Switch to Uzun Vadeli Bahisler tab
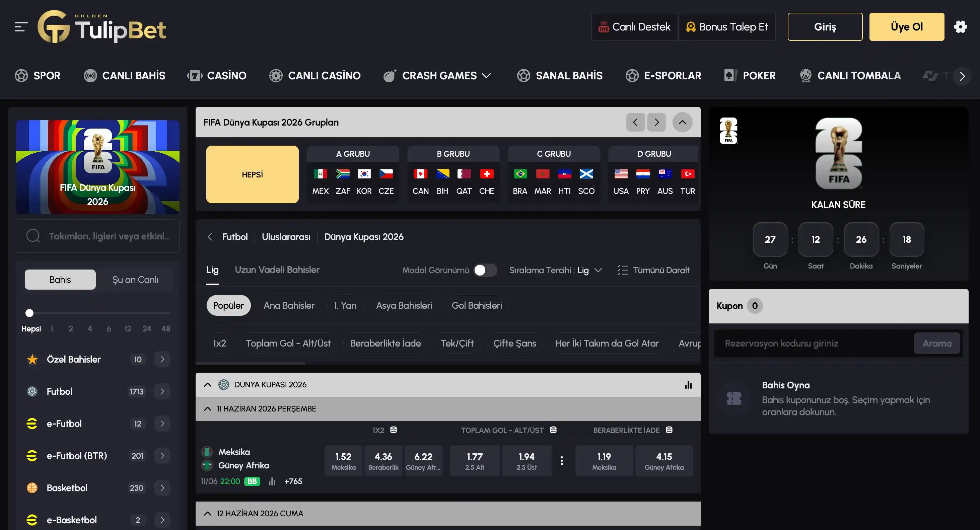This screenshot has width=980, height=530. point(277,270)
